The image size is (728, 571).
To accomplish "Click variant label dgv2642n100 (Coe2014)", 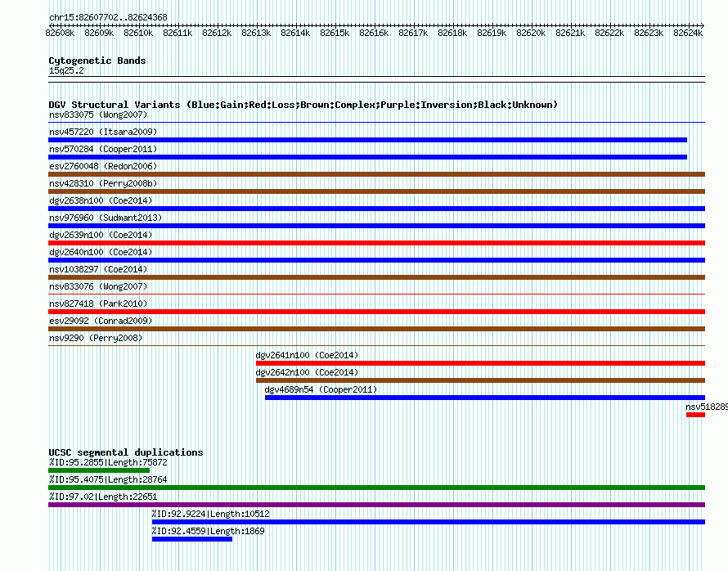I will [x=307, y=372].
